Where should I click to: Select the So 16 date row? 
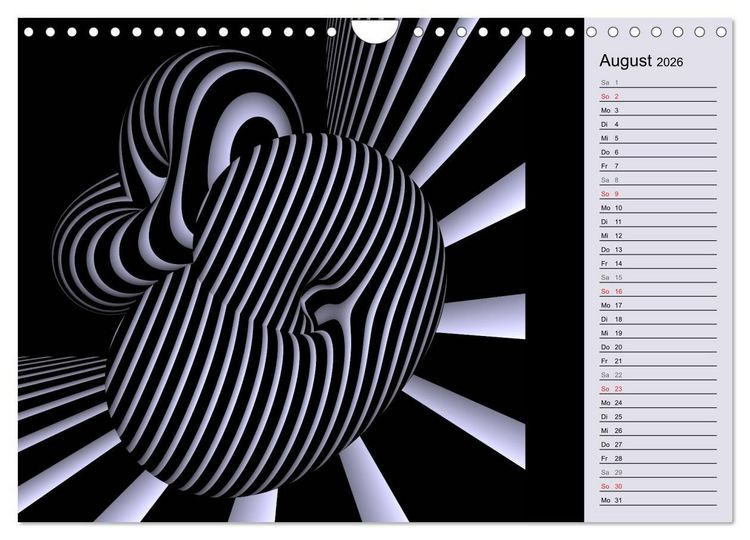pos(658,291)
